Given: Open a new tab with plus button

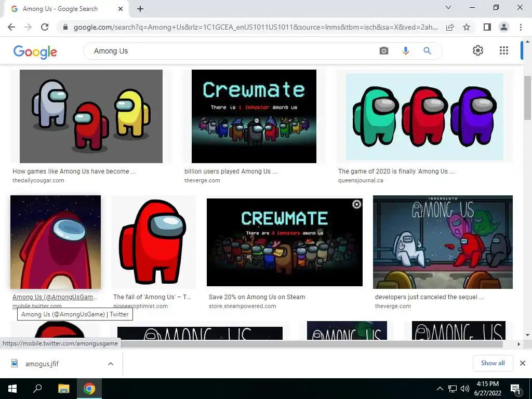Looking at the screenshot, I should (x=140, y=9).
